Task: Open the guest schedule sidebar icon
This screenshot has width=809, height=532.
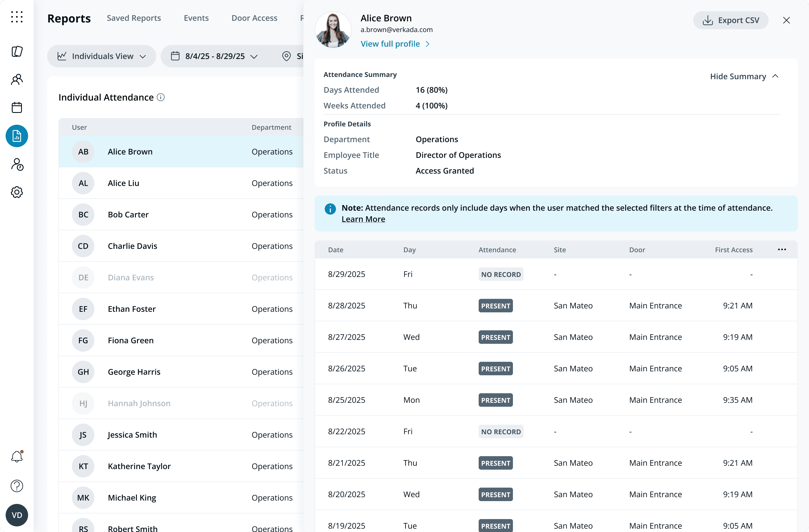Action: [17, 164]
